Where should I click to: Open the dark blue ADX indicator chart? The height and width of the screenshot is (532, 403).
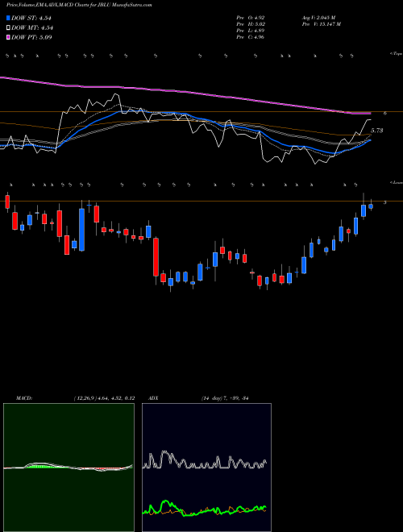(x=206, y=468)
